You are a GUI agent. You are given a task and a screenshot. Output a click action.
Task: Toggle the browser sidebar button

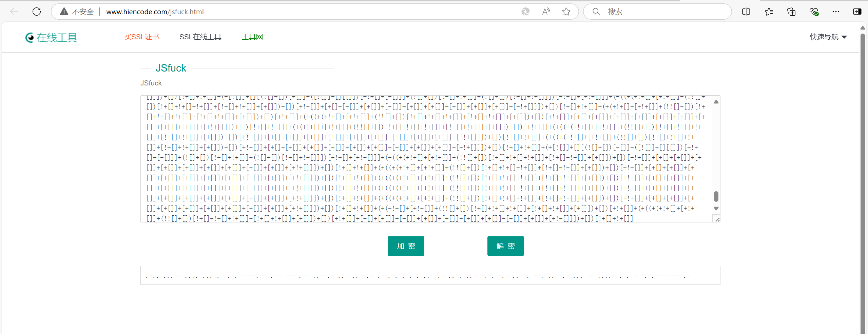click(x=857, y=12)
